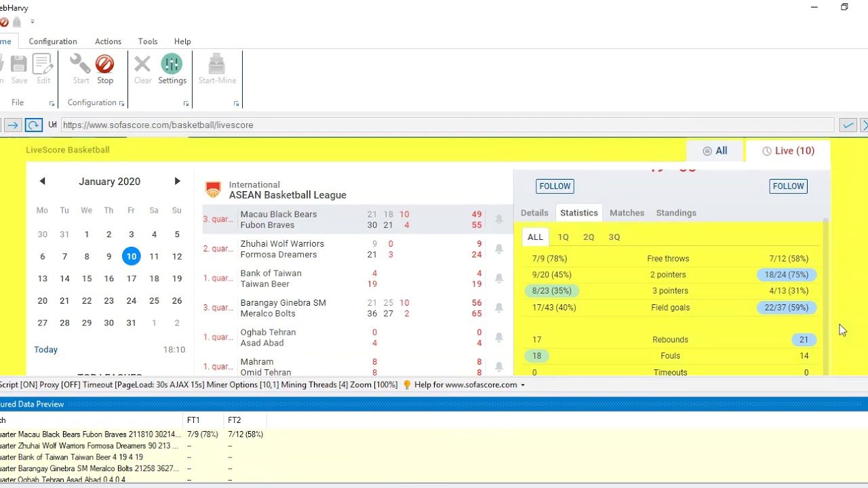Image resolution: width=868 pixels, height=488 pixels.
Task: Open the Help menu
Action: pos(182,41)
